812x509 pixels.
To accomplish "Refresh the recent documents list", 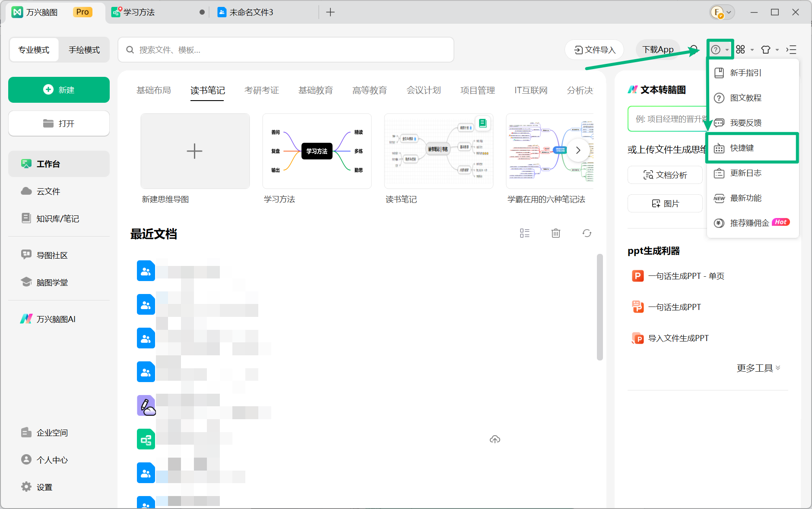I will (587, 233).
